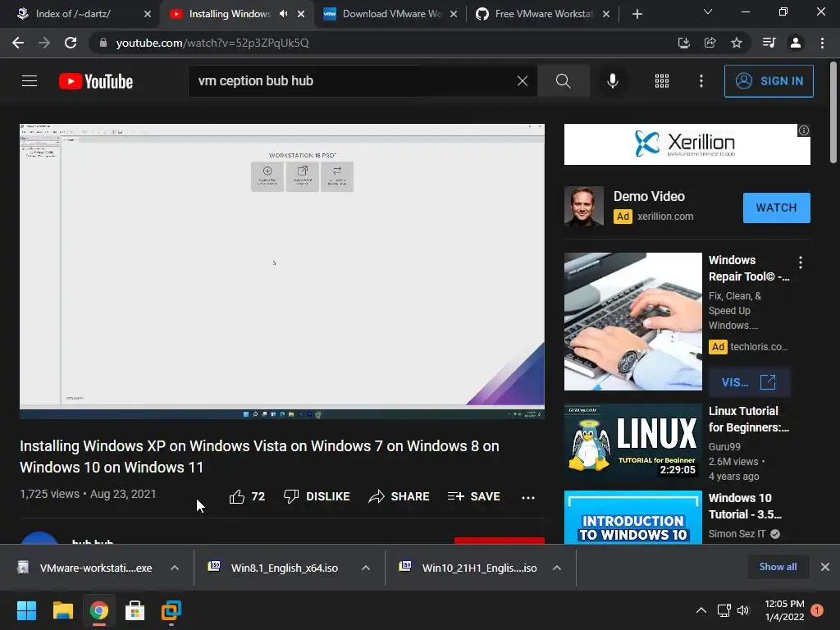Install app icon in the address bar

683,43
